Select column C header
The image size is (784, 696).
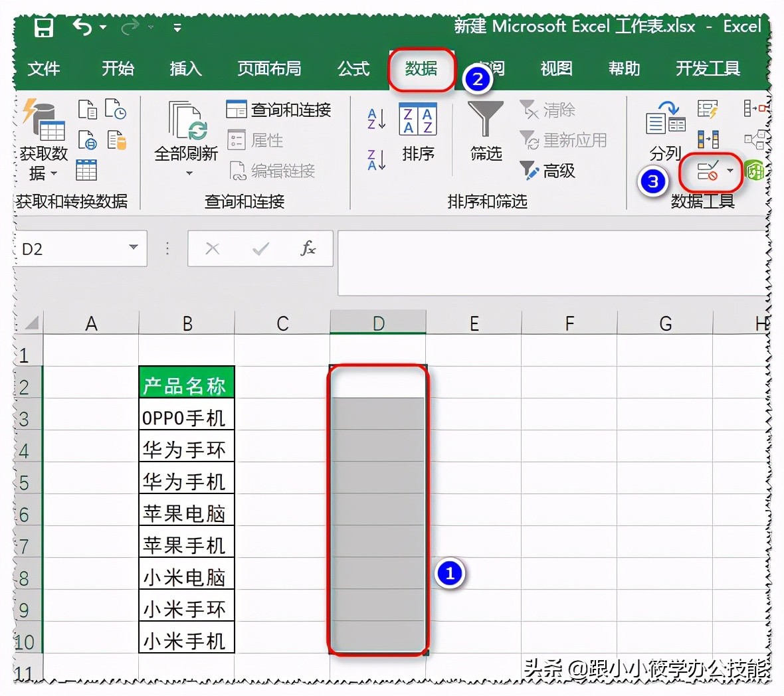coord(282,323)
